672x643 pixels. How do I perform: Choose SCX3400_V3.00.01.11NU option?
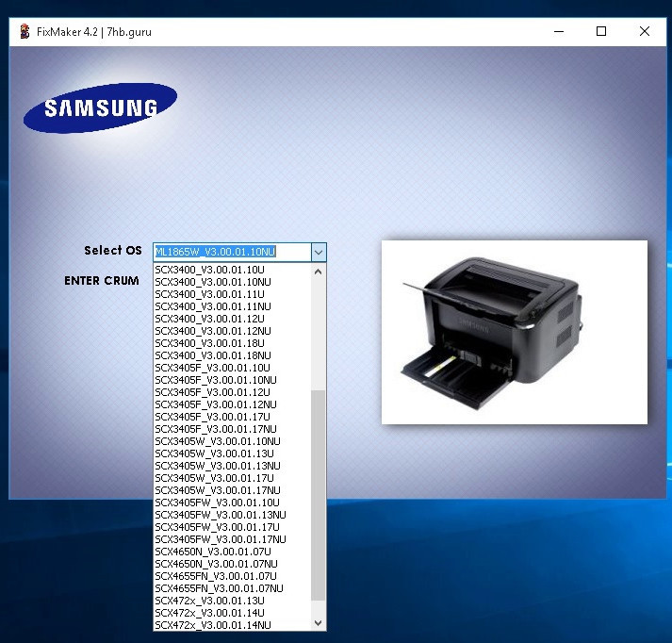pos(232,306)
